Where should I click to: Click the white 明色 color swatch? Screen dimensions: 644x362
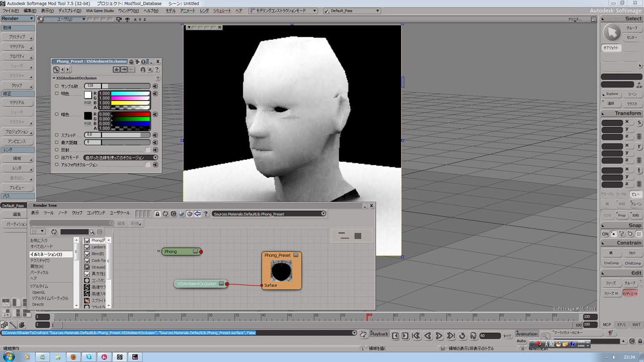(x=88, y=95)
